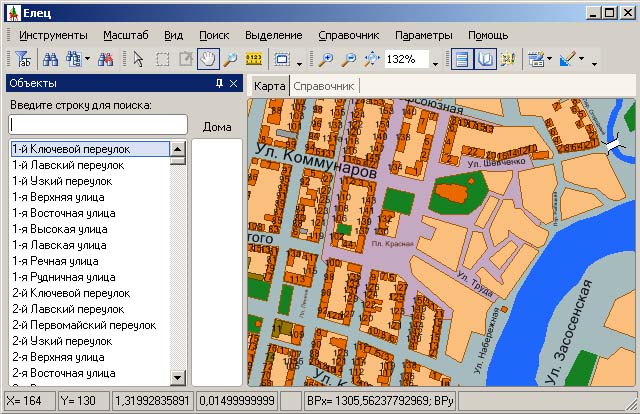Open the Инструменты menu

(x=53, y=36)
